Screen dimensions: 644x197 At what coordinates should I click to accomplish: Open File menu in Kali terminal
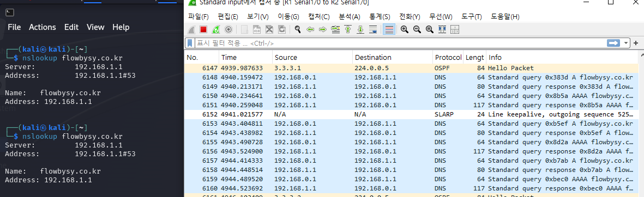14,27
